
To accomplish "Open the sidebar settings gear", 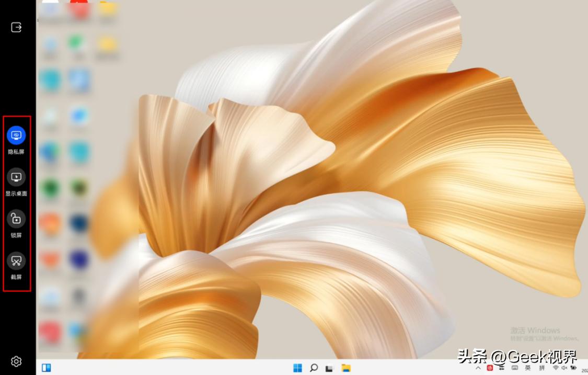I will 16,361.
